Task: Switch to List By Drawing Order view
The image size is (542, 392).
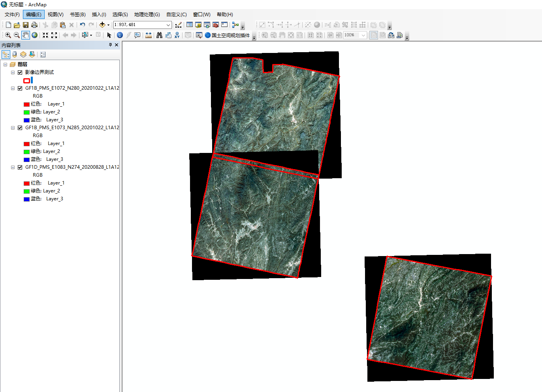Action: pos(6,55)
